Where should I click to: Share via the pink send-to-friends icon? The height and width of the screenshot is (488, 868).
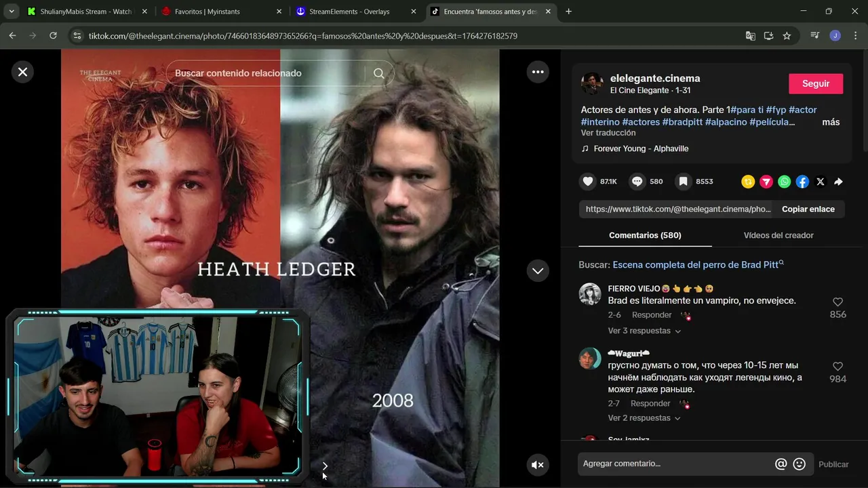[x=766, y=182]
